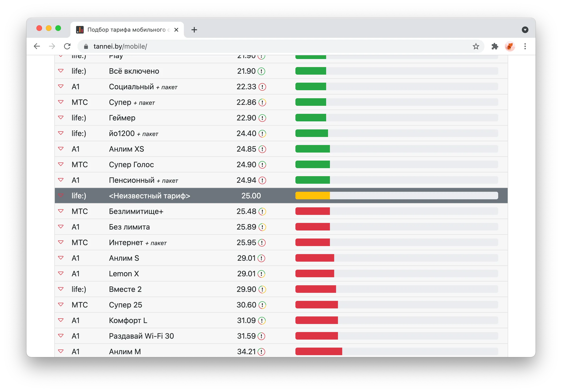Viewport: 562px width, 392px height.
Task: Expand the Геймер tariff row
Action: point(61,118)
